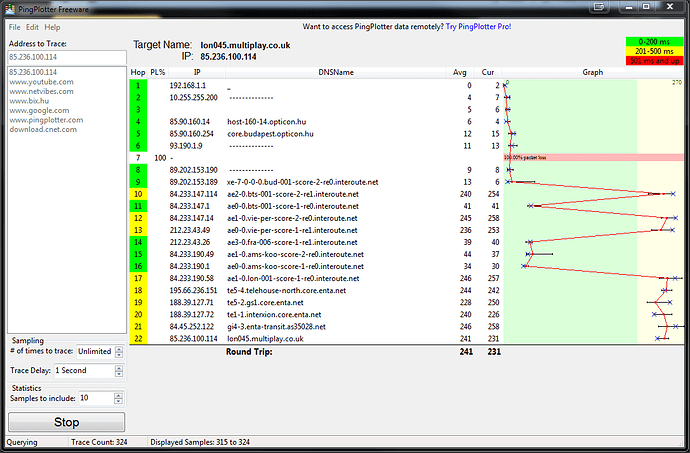The height and width of the screenshot is (453, 690).
Task: Click the PingPlotter app icon in title bar
Action: [9, 9]
